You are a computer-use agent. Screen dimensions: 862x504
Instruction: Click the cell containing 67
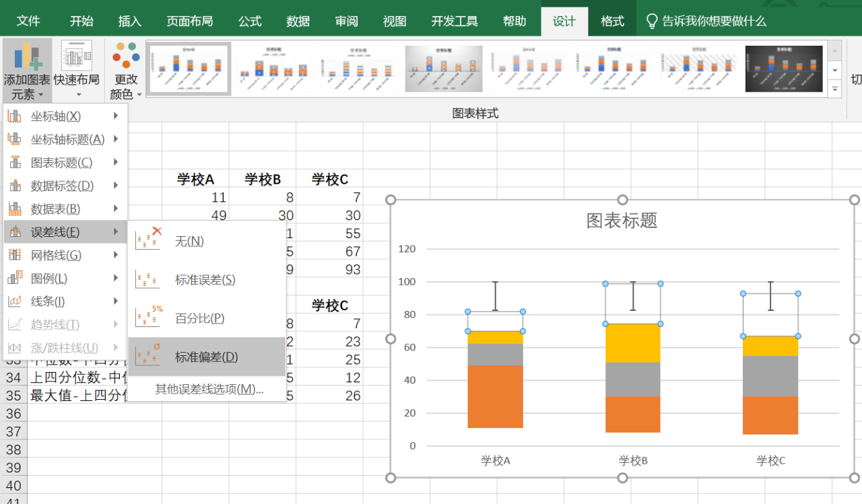(x=329, y=252)
